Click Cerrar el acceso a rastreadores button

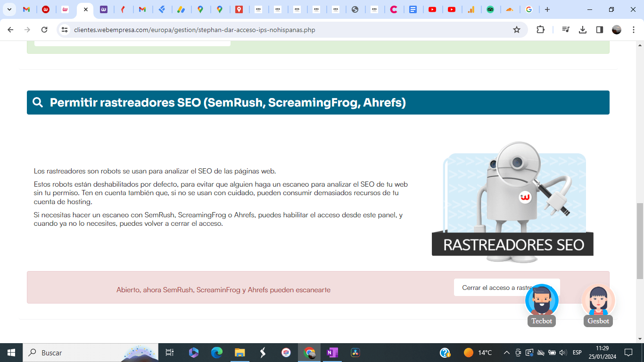[x=507, y=288]
